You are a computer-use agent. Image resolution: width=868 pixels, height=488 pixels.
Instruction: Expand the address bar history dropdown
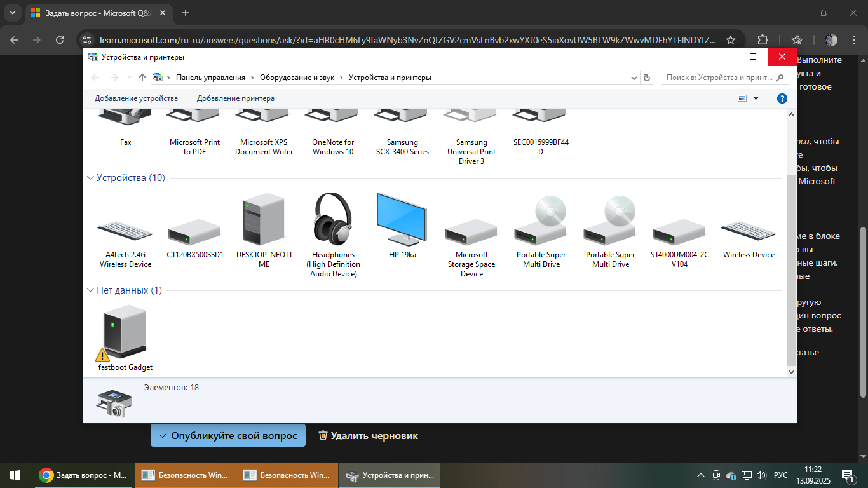[x=634, y=78]
